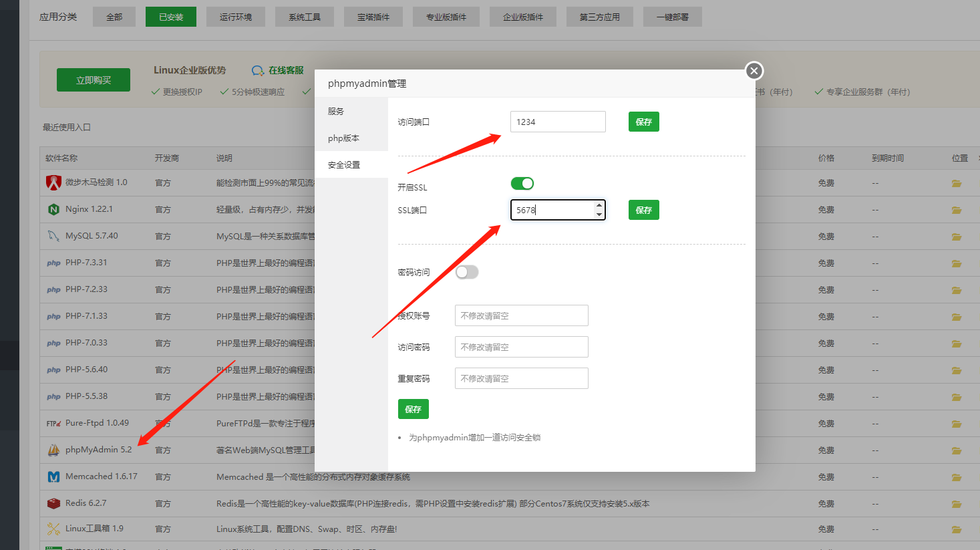Open folder location for Redis row

[957, 504]
